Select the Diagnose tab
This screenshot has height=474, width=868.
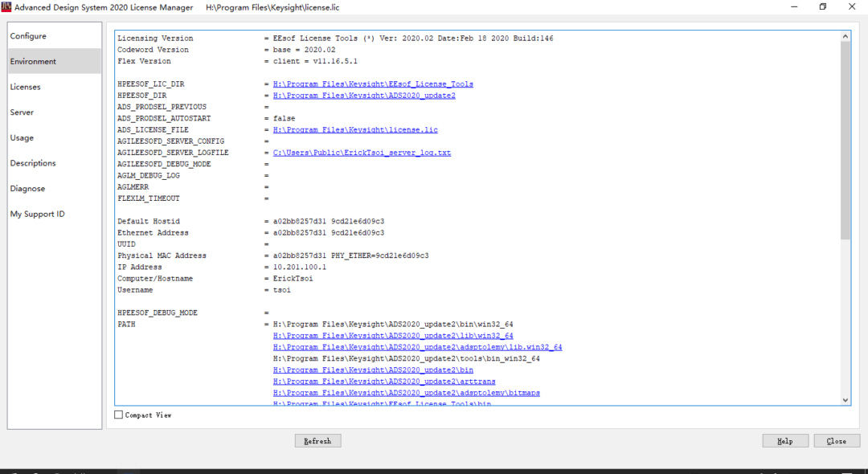(27, 189)
